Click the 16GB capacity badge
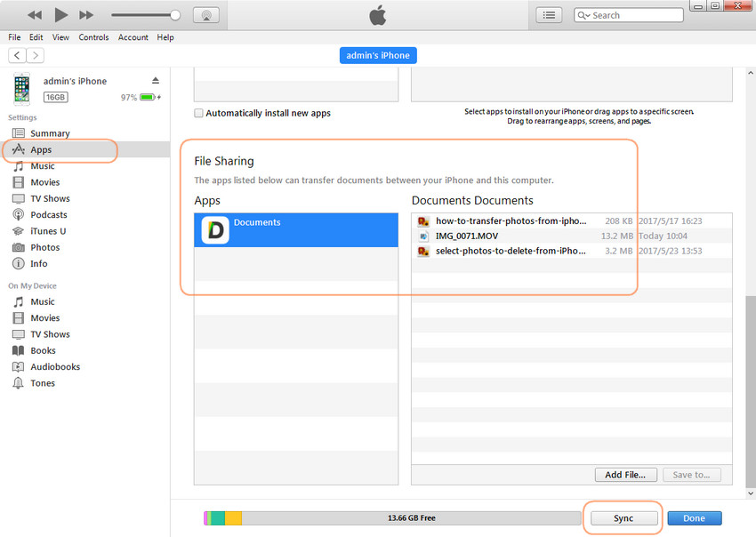This screenshot has width=756, height=537. coord(56,98)
